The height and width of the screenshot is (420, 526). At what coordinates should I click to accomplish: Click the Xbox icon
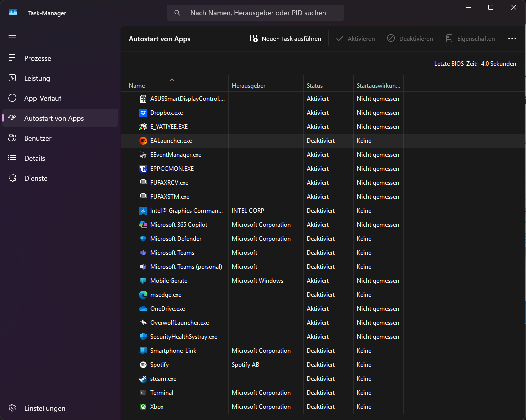(143, 407)
